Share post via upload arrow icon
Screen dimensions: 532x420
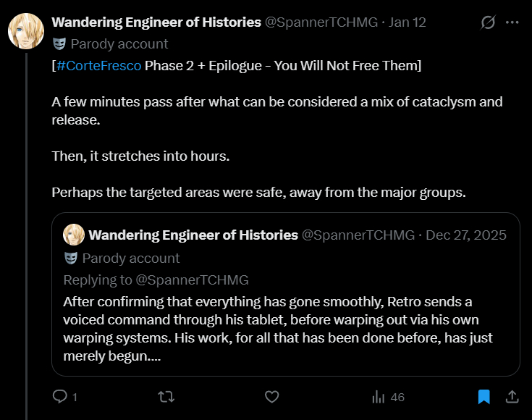511,397
